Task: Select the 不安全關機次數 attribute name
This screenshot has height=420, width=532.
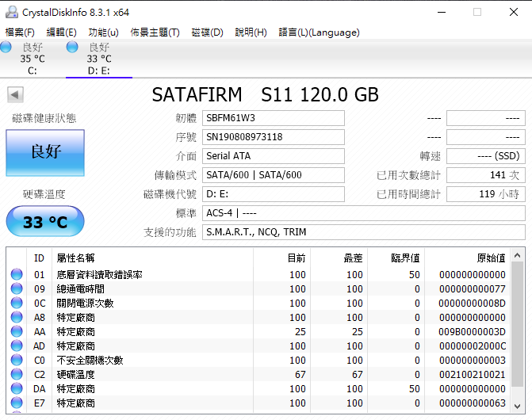Action: tap(90, 360)
